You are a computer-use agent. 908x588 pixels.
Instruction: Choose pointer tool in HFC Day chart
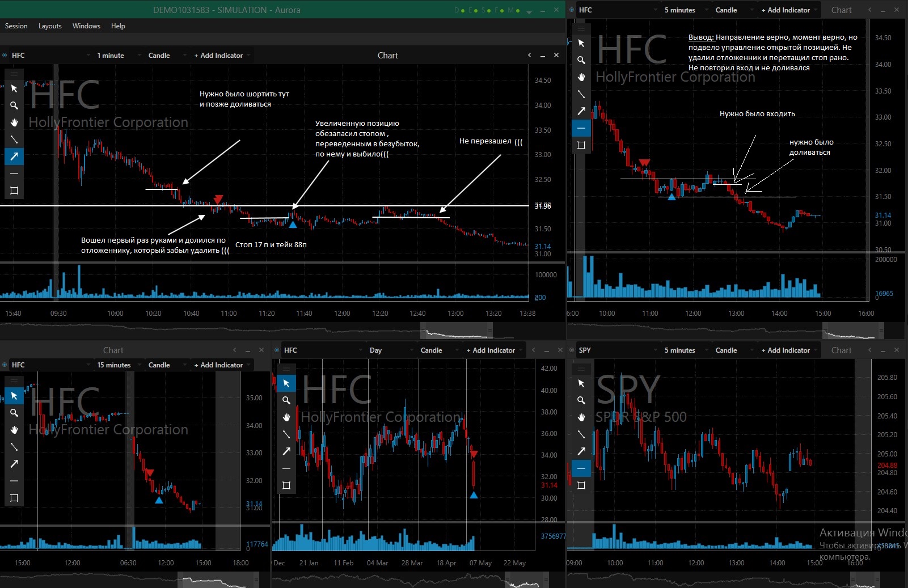(286, 383)
